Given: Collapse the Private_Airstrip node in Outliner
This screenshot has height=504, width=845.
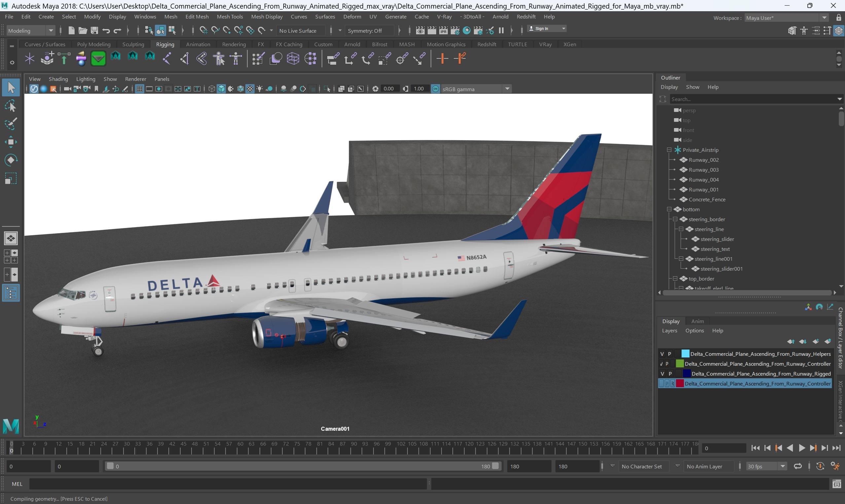Looking at the screenshot, I should pyautogui.click(x=669, y=150).
